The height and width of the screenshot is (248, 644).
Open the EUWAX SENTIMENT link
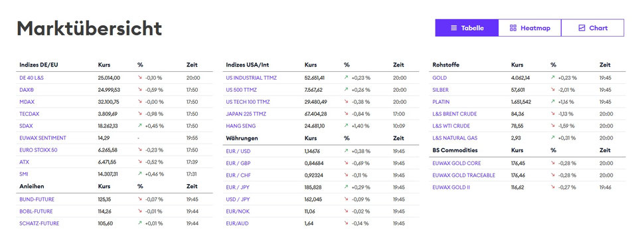pyautogui.click(x=42, y=138)
